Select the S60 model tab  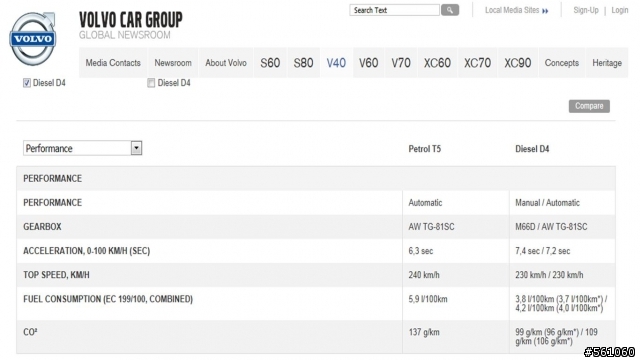(270, 63)
